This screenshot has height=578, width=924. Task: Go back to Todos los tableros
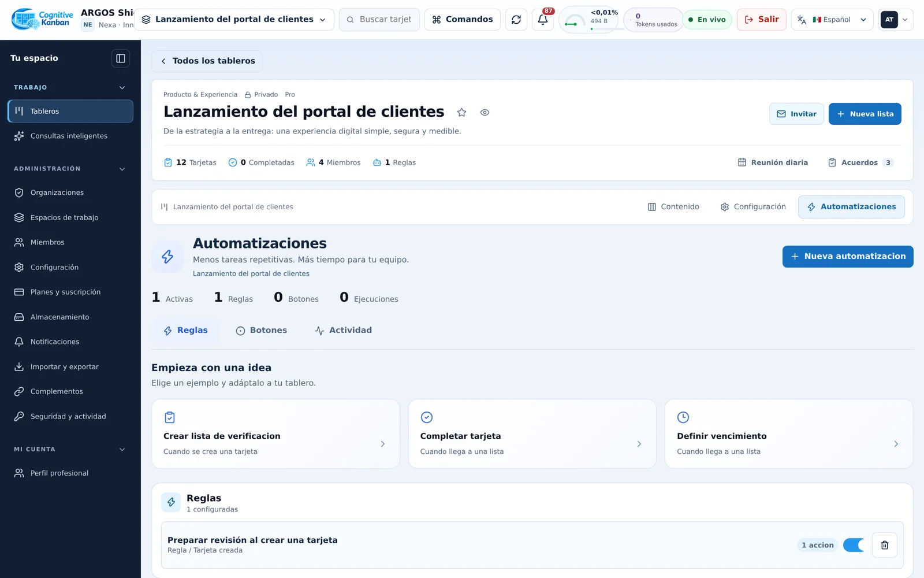[x=207, y=61]
